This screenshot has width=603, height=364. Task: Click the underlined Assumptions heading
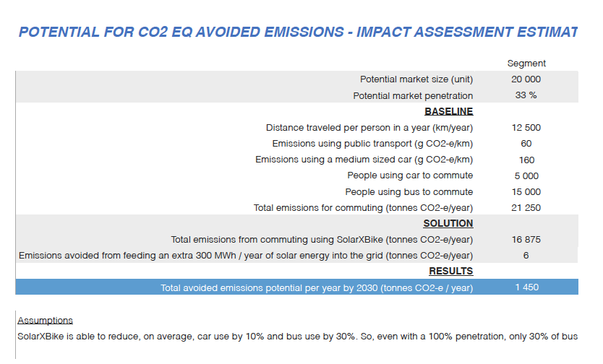45,320
